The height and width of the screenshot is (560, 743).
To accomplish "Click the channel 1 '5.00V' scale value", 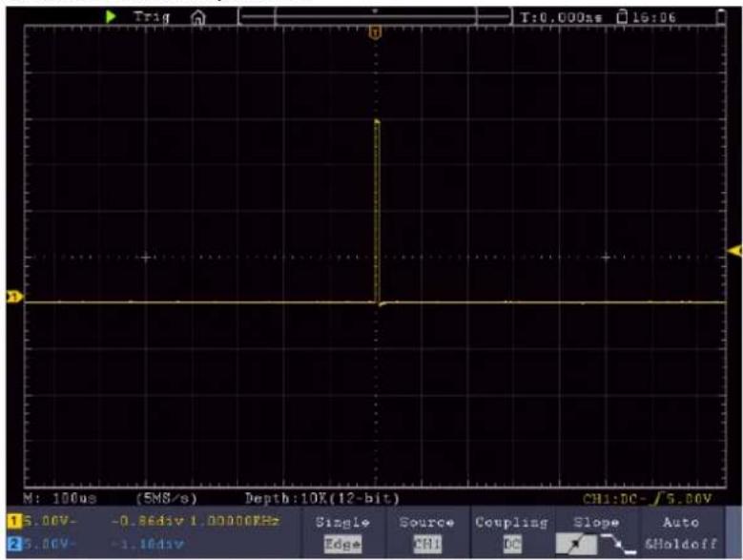I will click(50, 521).
